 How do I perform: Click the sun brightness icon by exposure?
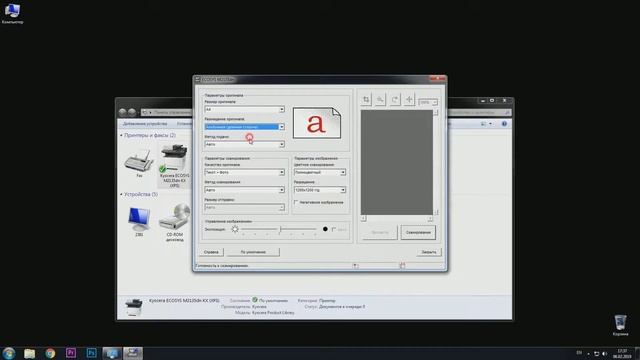click(x=235, y=229)
